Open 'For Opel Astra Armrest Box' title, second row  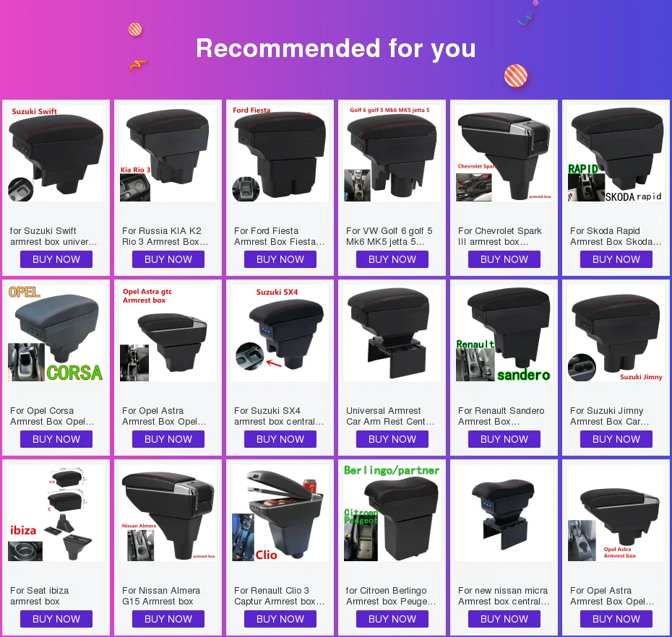(164, 416)
